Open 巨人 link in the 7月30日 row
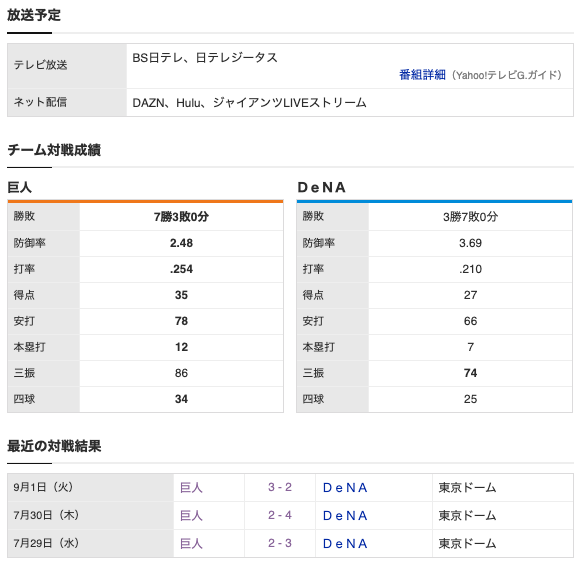The image size is (586, 561). (x=191, y=515)
